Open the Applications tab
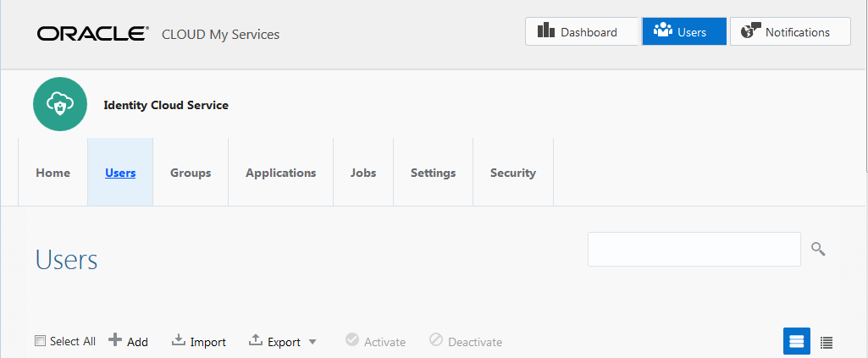 (x=280, y=173)
